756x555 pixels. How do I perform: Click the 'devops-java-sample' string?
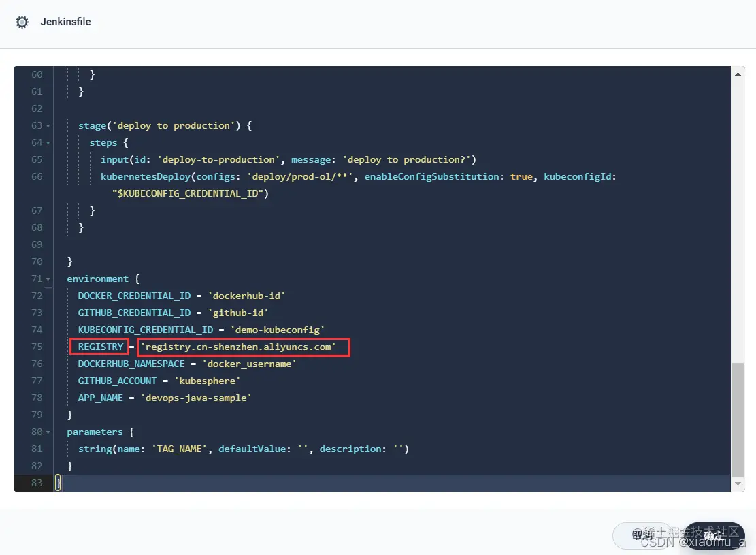pyautogui.click(x=196, y=398)
